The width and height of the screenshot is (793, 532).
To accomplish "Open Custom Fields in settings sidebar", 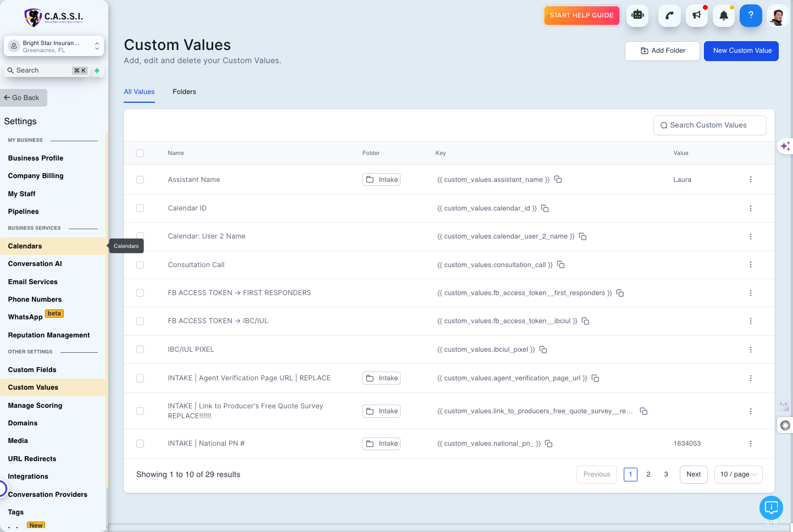I will tap(32, 370).
